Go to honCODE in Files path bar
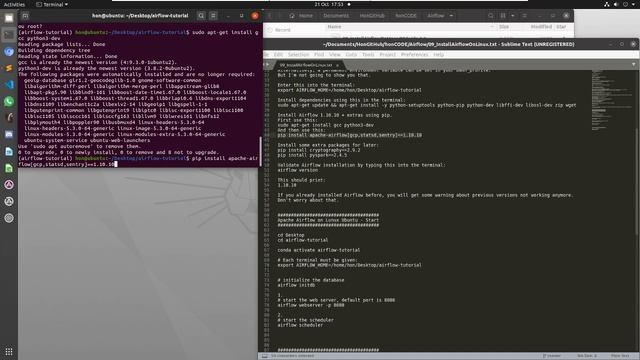Viewport: 640px width, 360px height. pyautogui.click(x=406, y=16)
